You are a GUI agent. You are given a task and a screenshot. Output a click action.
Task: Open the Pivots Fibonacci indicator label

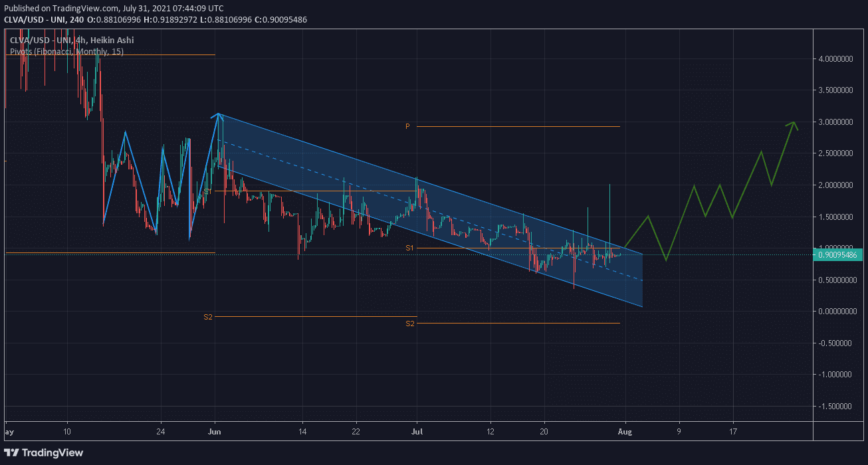pos(66,51)
